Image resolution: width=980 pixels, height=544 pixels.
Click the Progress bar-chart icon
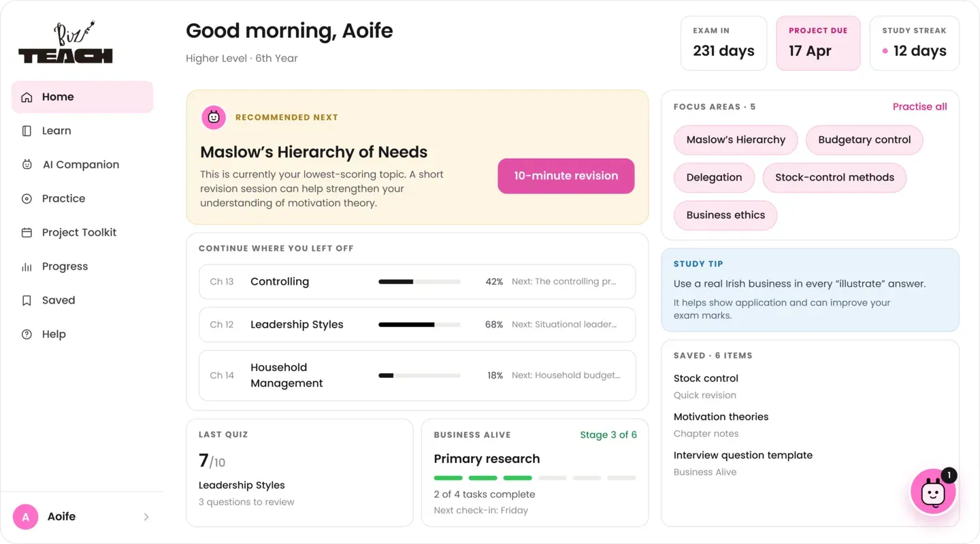tap(27, 267)
